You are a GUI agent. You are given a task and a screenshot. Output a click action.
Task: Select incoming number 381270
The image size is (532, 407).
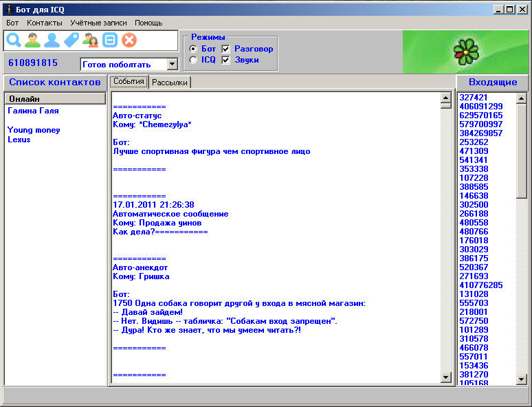click(474, 375)
